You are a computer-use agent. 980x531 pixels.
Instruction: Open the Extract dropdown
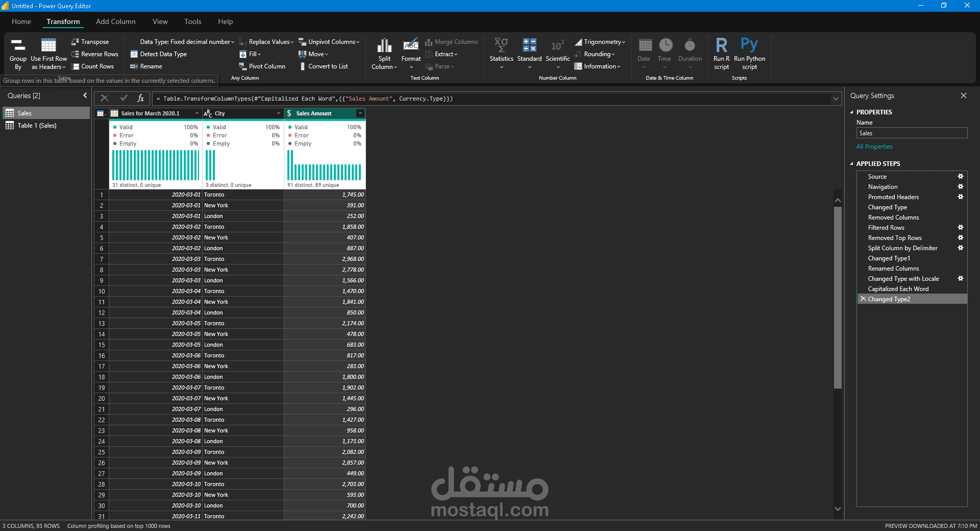pyautogui.click(x=442, y=54)
